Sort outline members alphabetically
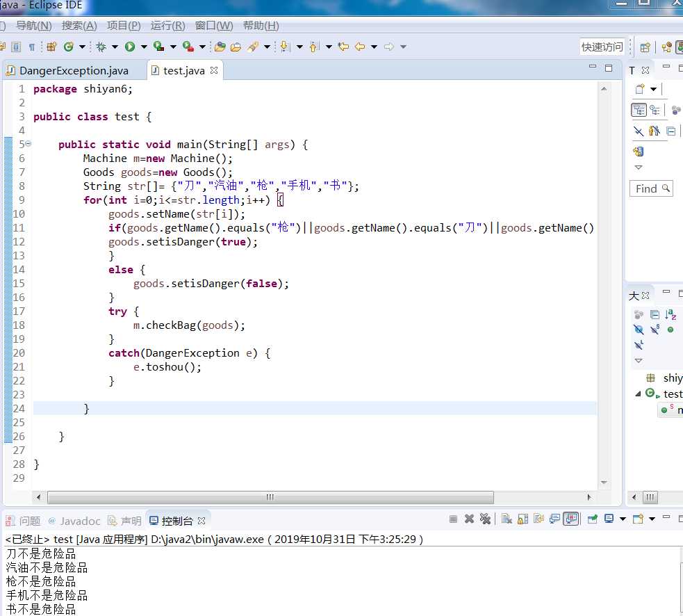 [670, 314]
